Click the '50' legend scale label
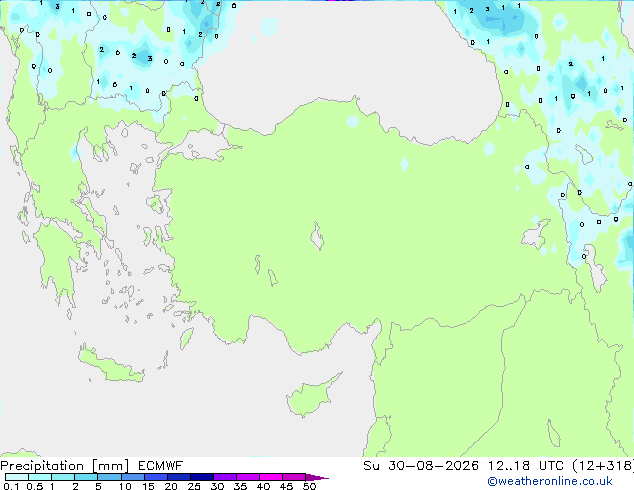Viewport: 634px width, 490px height. (309, 486)
